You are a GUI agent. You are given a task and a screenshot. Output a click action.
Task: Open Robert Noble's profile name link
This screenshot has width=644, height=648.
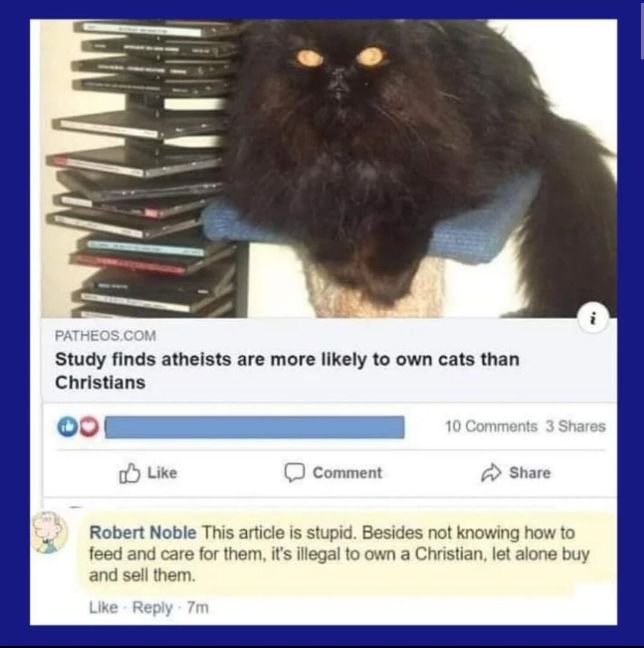[x=143, y=532]
